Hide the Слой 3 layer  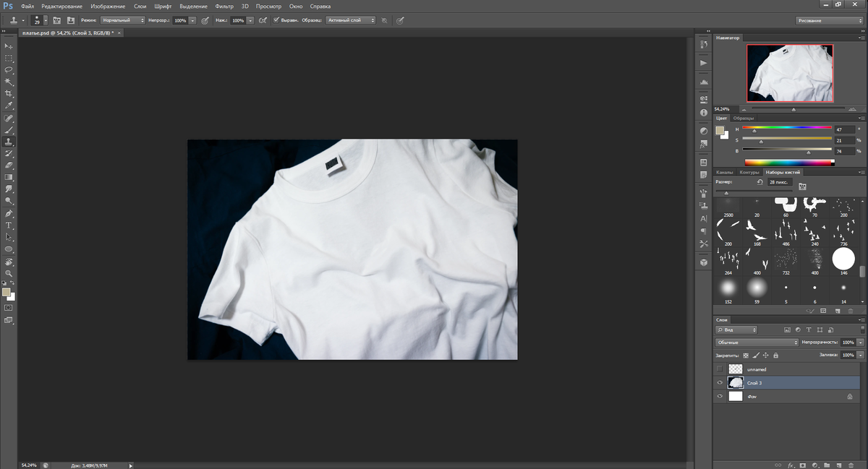[720, 382]
